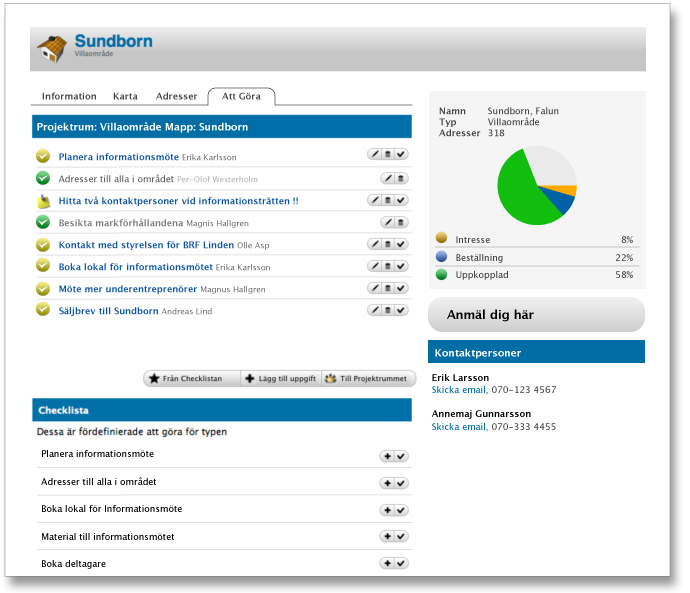Click plus icon for Boka deltagare checklist item
Image resolution: width=690 pixels, height=593 pixels.
(388, 564)
